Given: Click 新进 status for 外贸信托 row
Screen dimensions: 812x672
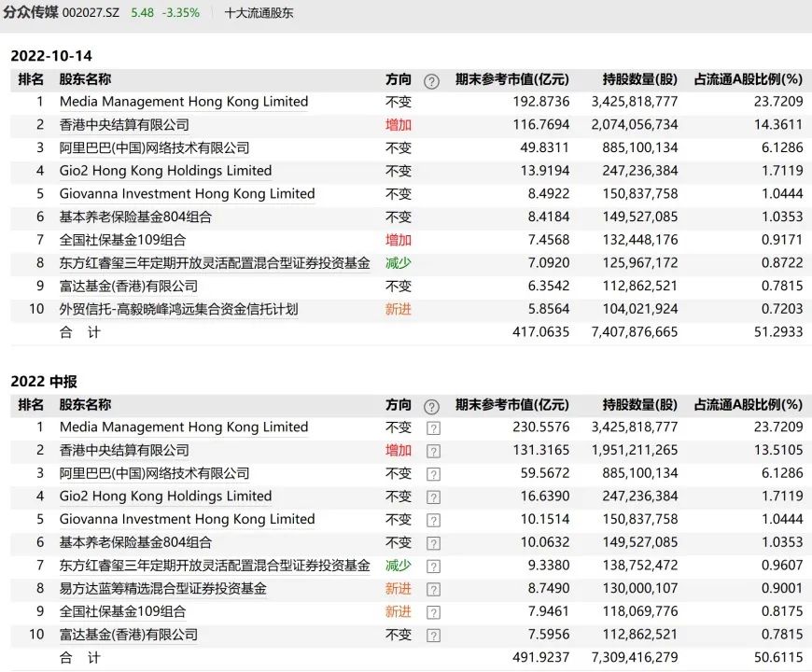Looking at the screenshot, I should (x=399, y=309).
